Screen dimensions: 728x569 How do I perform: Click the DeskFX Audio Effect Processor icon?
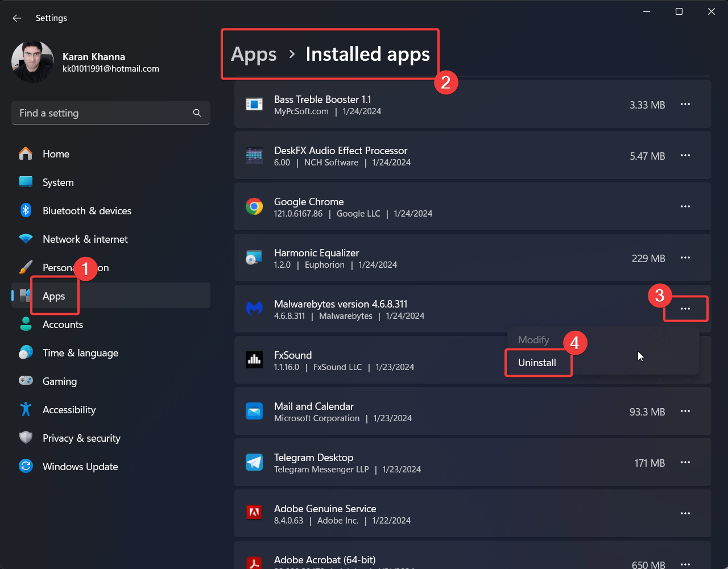click(x=254, y=155)
